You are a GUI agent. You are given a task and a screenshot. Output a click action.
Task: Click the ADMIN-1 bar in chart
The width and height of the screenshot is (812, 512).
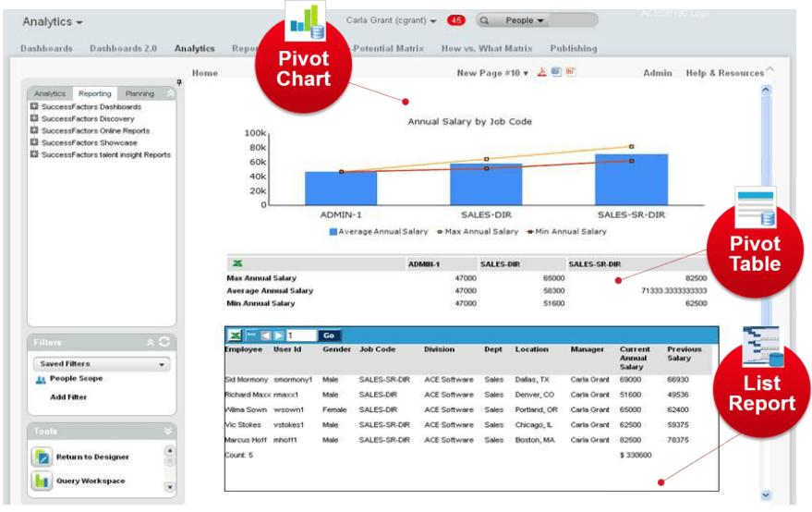(x=341, y=189)
